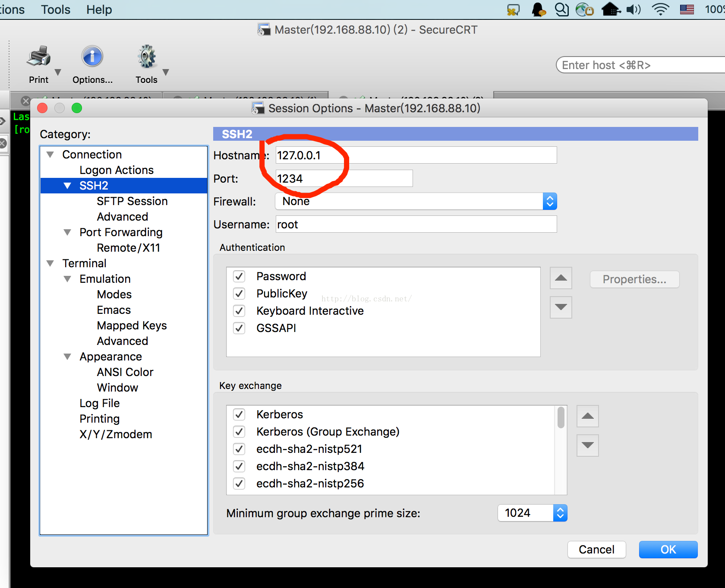Click the Tools gear toolbar icon
Screen dimensions: 725x588
click(x=147, y=57)
